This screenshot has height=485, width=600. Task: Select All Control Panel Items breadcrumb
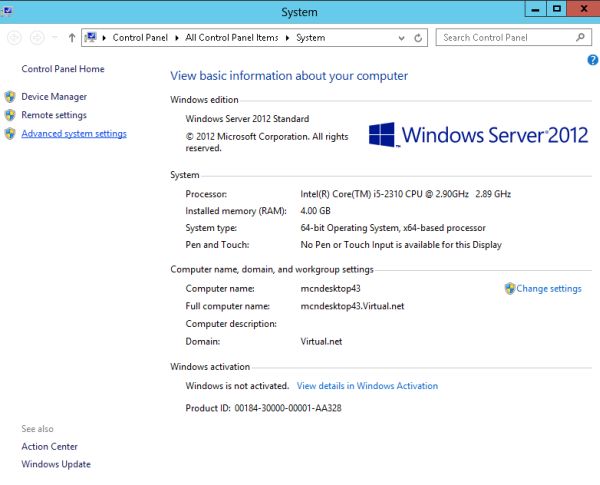[x=232, y=38]
